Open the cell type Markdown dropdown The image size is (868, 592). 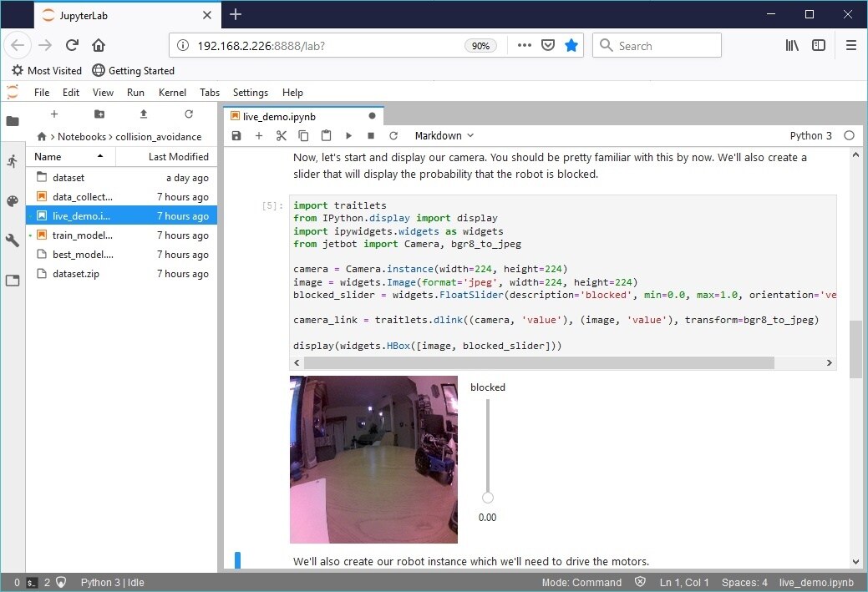pos(444,135)
